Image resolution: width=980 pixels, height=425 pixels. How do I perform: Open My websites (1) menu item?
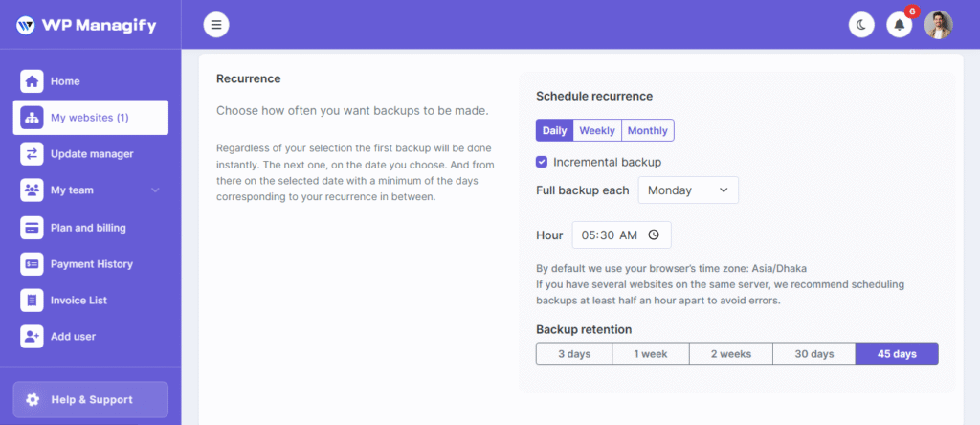[91, 118]
